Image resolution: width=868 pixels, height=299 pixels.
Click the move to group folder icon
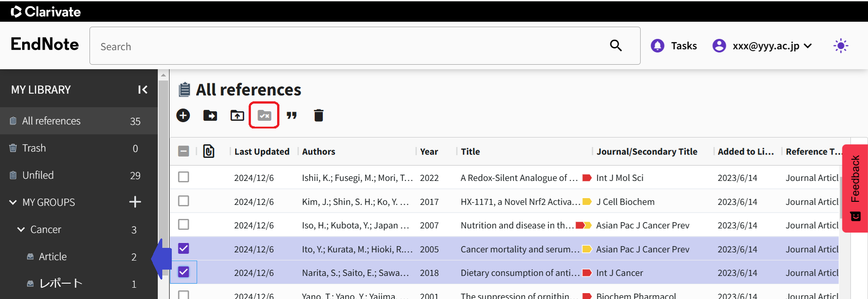point(210,115)
